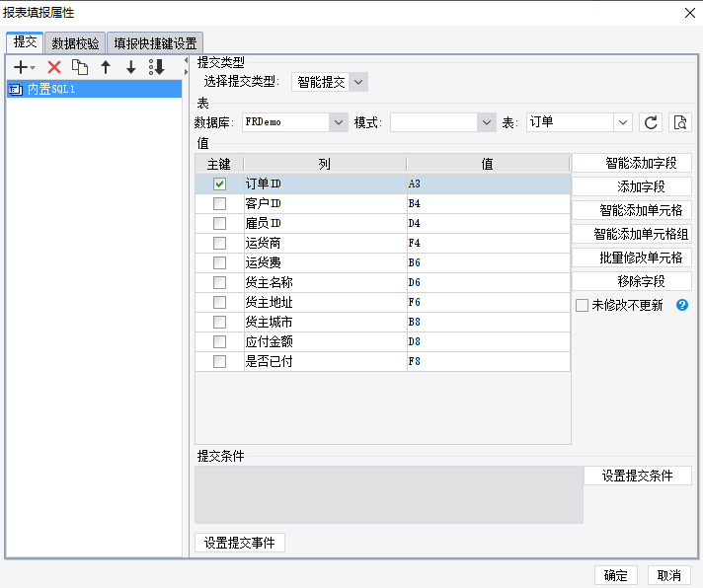
Task: Click the 设置提交条件 button
Action: (638, 476)
